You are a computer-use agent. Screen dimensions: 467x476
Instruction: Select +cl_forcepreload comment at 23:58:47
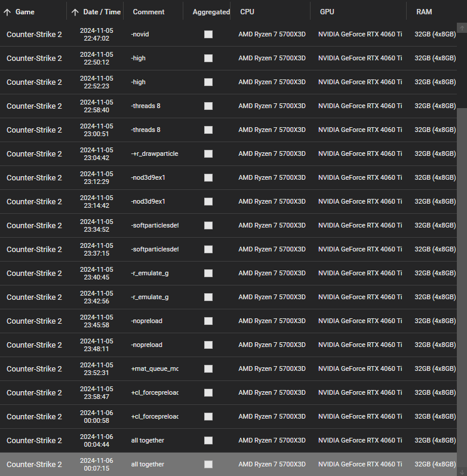(x=155, y=392)
